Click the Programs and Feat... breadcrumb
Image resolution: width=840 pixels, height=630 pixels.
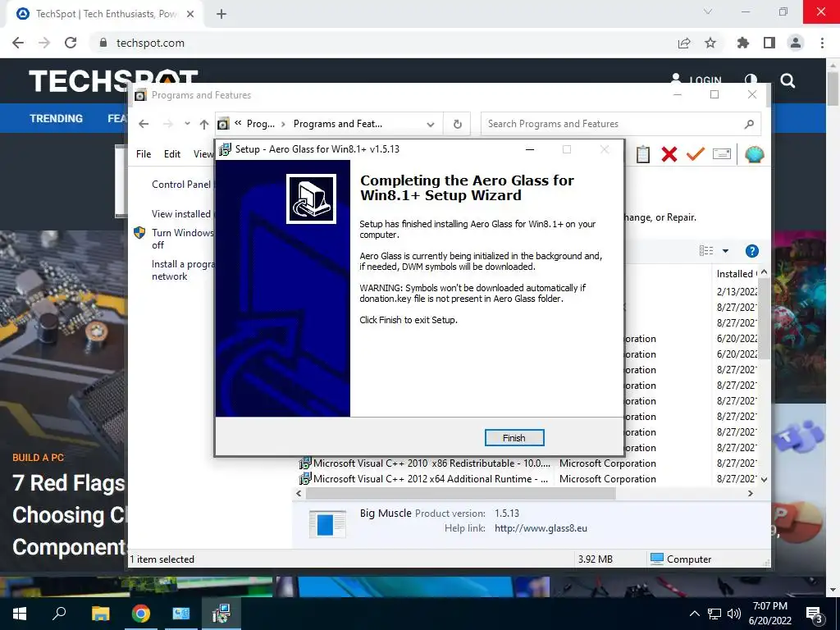click(x=337, y=124)
